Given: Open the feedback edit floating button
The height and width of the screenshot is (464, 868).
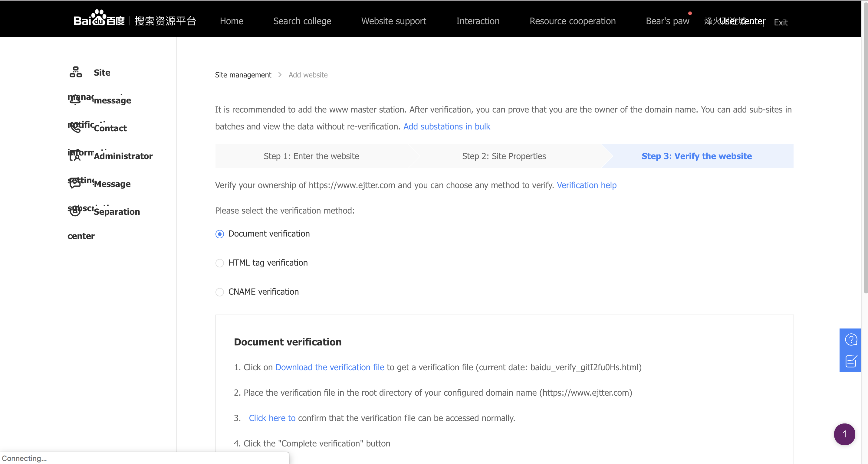Looking at the screenshot, I should pyautogui.click(x=850, y=361).
